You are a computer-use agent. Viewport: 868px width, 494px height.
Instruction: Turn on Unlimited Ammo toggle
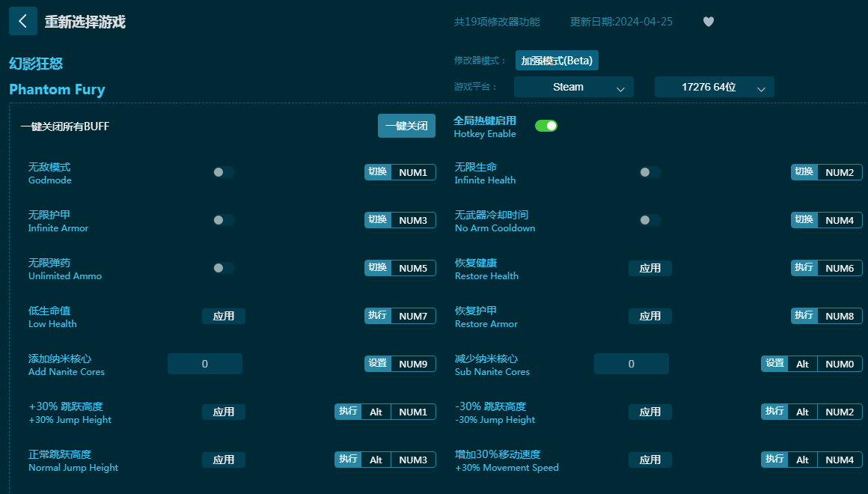224,268
